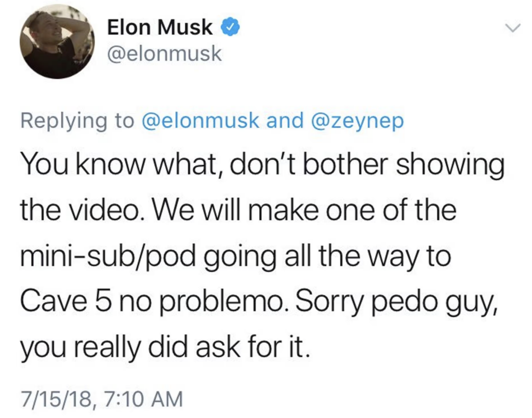Click the display name Elon Musk
This screenshot has width=532, height=418.
click(160, 27)
